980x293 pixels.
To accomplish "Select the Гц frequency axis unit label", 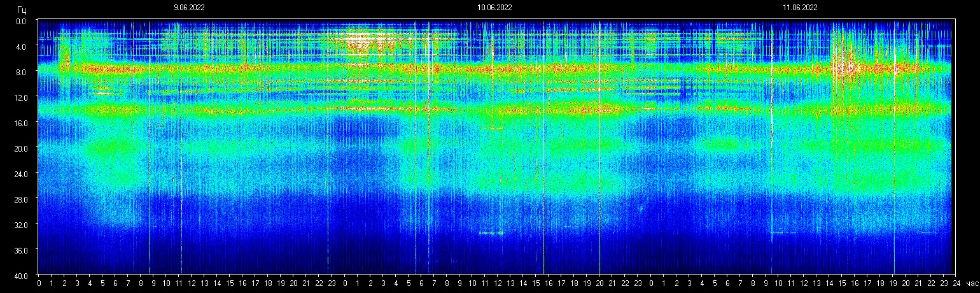I will coord(22,9).
